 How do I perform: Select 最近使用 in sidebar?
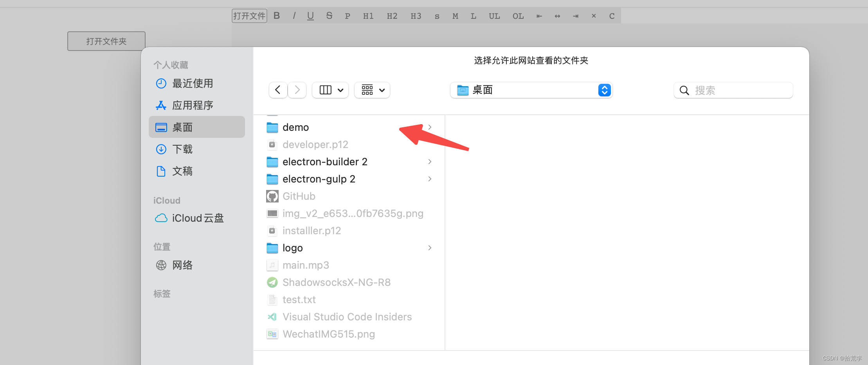point(197,83)
